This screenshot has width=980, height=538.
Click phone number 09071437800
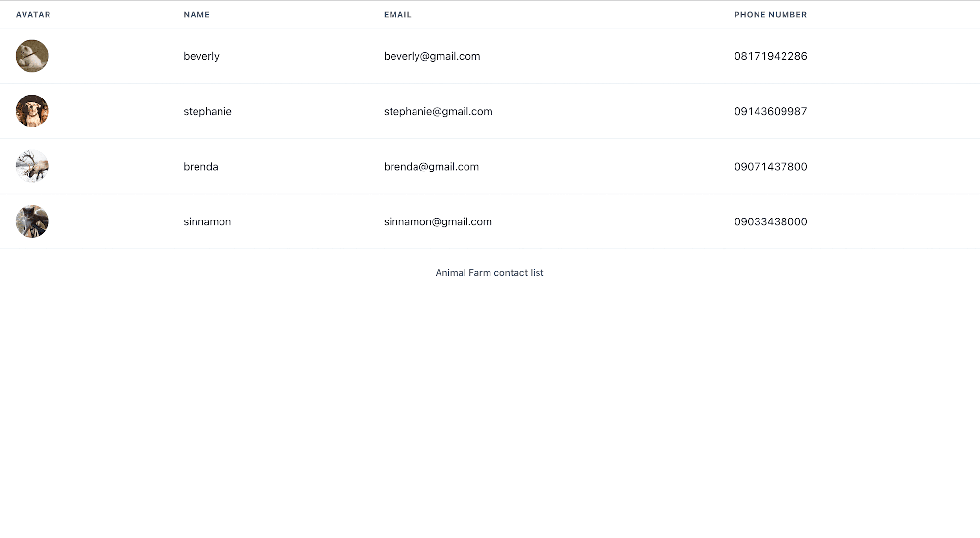771,167
